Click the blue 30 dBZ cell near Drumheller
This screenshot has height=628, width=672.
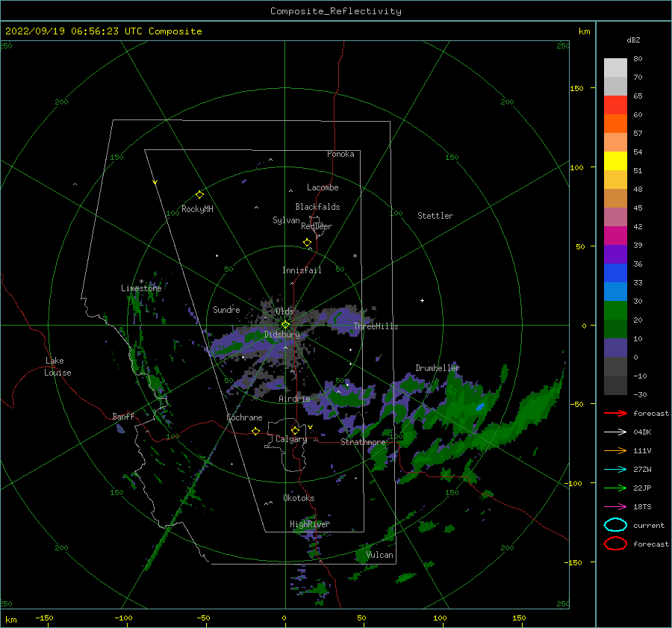pyautogui.click(x=480, y=407)
